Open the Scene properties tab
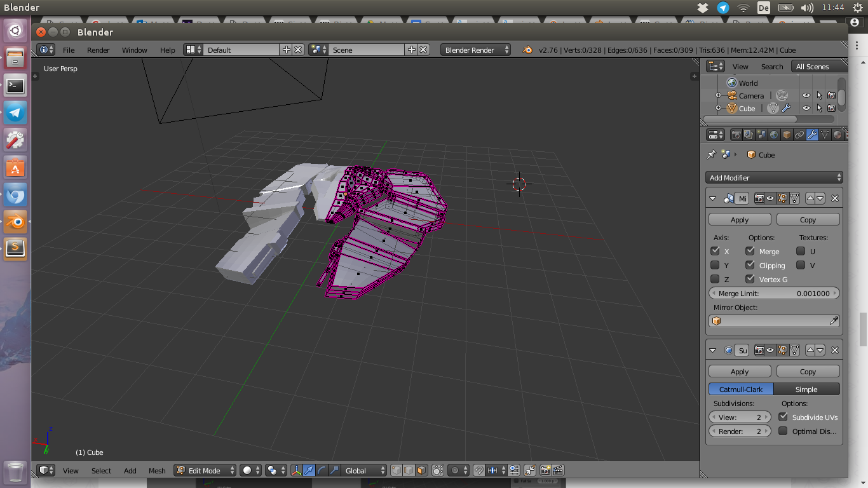Screen dimensions: 868x488 [x=761, y=135]
